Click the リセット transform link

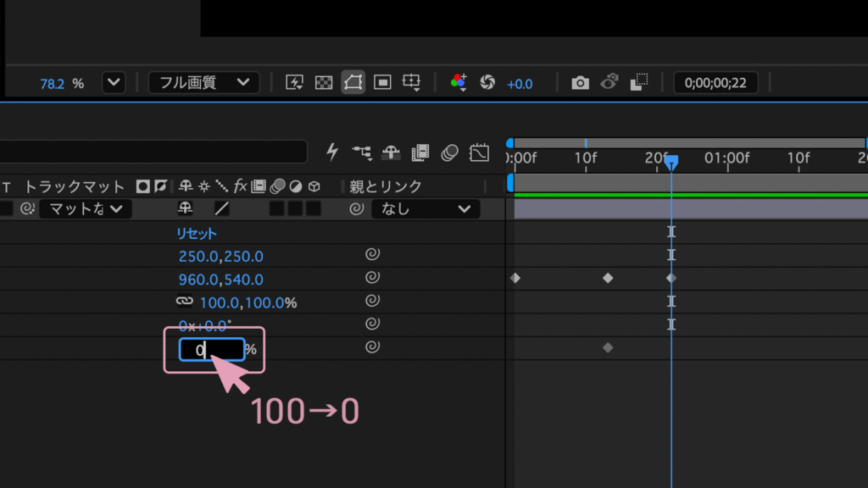(x=197, y=234)
